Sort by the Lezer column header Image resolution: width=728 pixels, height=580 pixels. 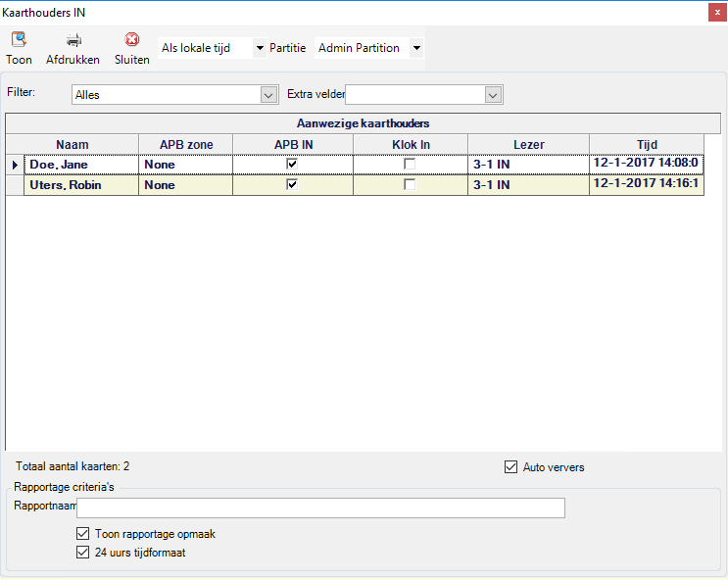tap(528, 144)
